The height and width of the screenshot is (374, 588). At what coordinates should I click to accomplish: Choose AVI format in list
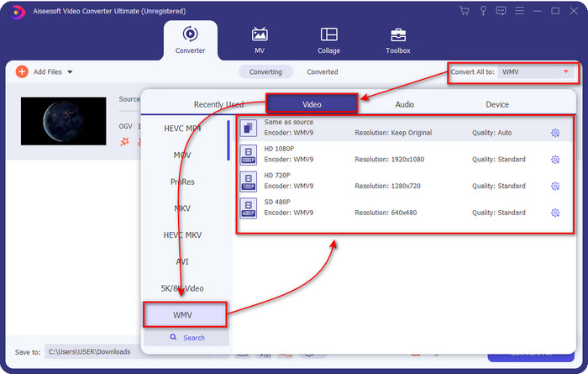pyautogui.click(x=182, y=261)
